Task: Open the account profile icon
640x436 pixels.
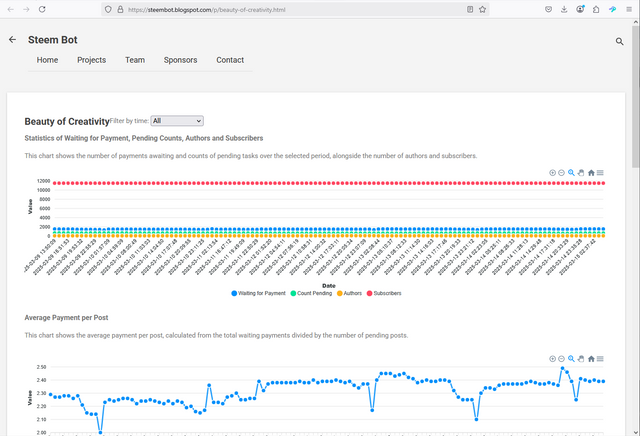Action: [580, 9]
